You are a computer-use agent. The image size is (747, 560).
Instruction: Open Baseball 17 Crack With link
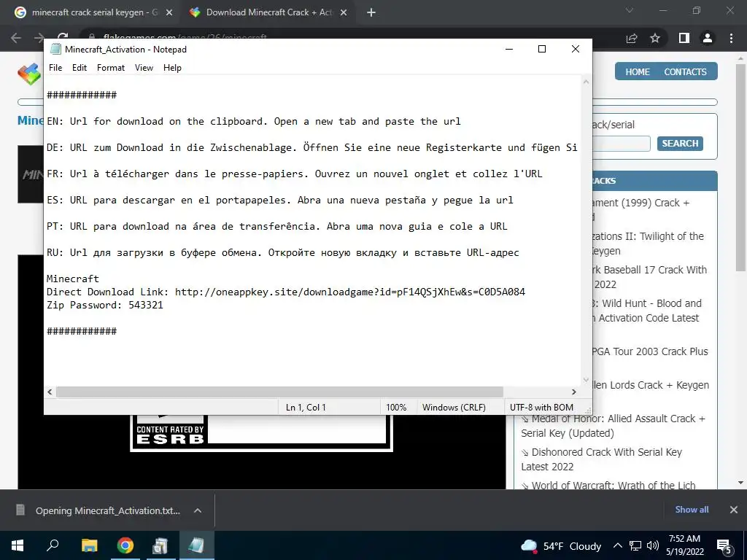(650, 277)
